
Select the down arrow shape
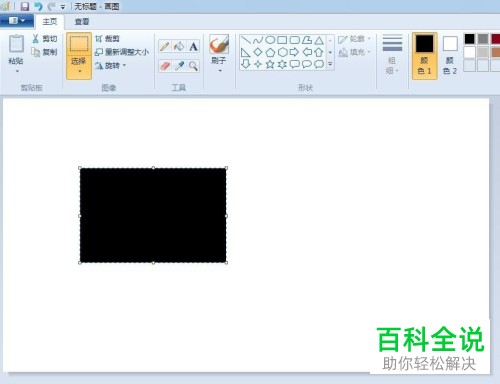tap(246, 64)
